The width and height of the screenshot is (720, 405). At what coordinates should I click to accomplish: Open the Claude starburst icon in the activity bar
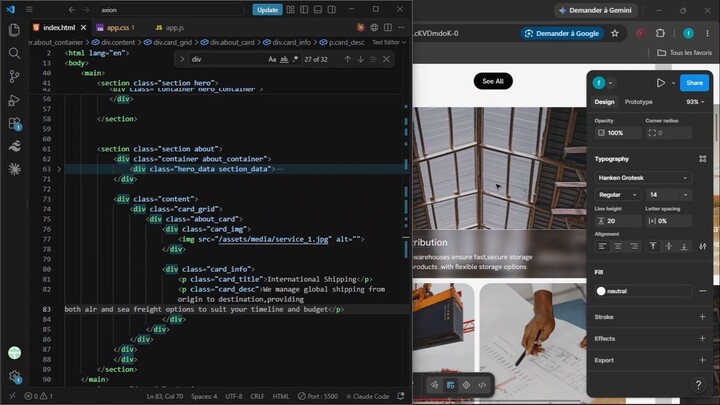pos(14,169)
